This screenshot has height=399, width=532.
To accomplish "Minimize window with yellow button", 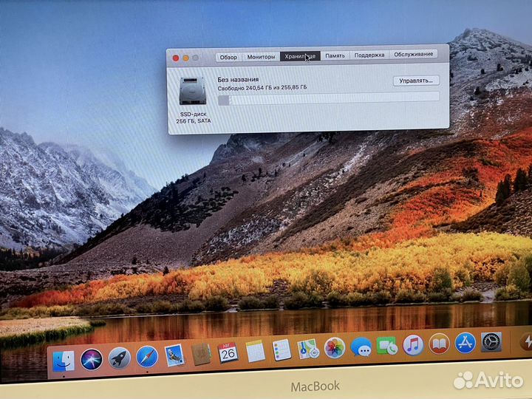I will (x=185, y=58).
